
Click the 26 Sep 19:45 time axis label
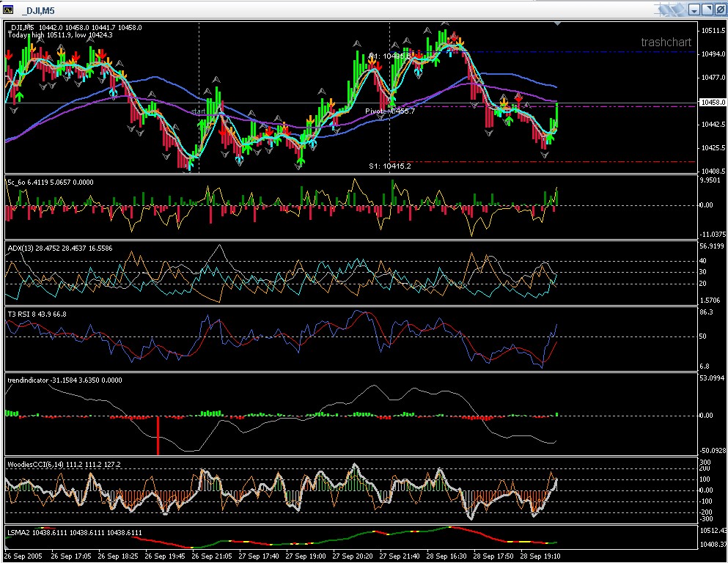(x=165, y=556)
